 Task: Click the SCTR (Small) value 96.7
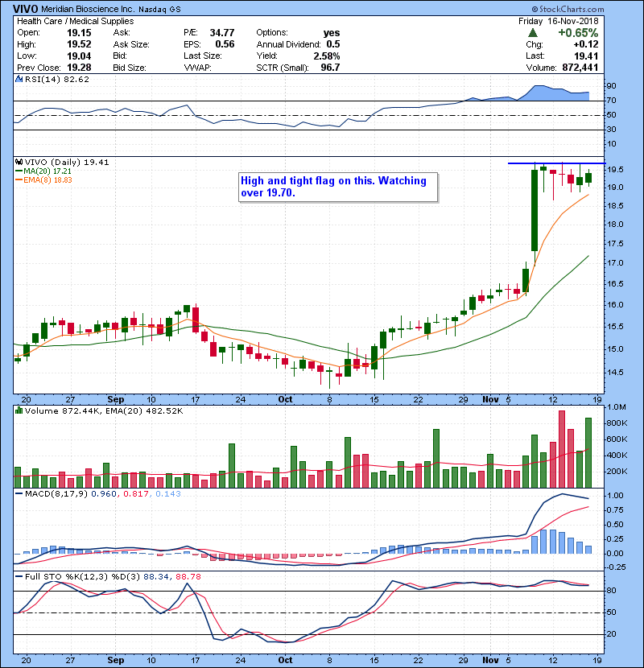[x=330, y=68]
